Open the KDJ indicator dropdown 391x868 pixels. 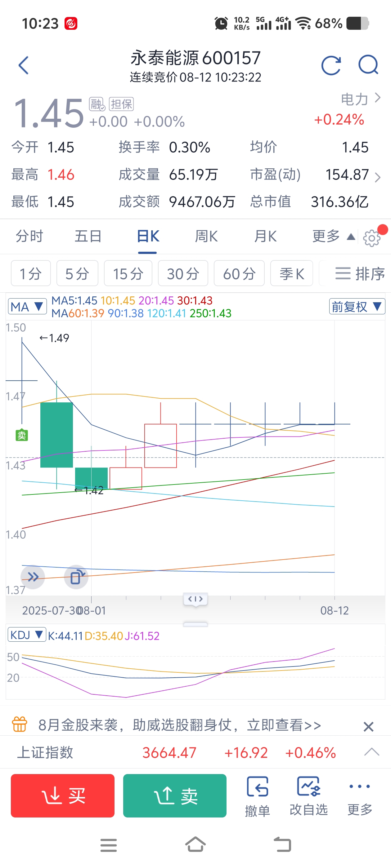[27, 635]
